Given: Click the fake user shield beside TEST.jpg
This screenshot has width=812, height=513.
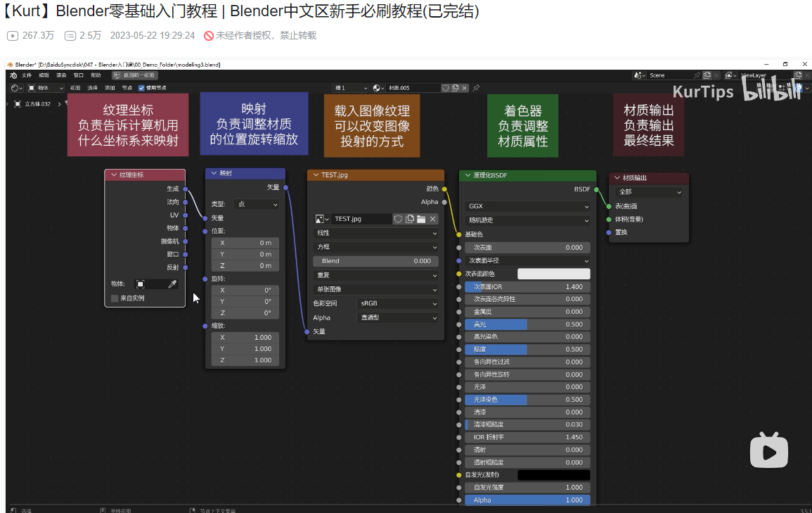Looking at the screenshot, I should click(x=398, y=220).
